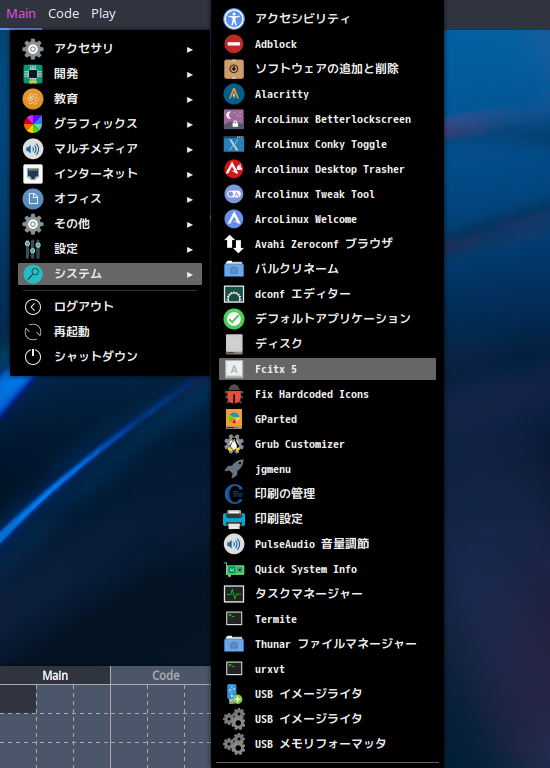
Task: Open the 印刷設定 printer icon
Action: point(234,519)
